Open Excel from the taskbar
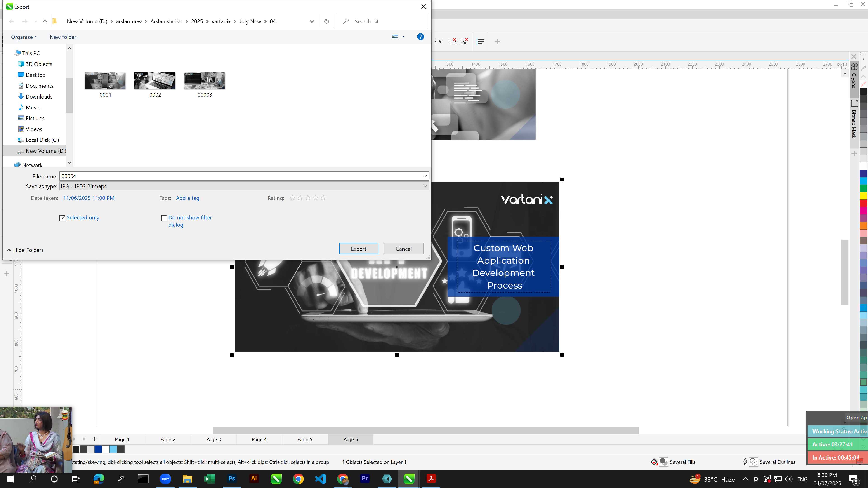The image size is (868, 488). point(210,479)
